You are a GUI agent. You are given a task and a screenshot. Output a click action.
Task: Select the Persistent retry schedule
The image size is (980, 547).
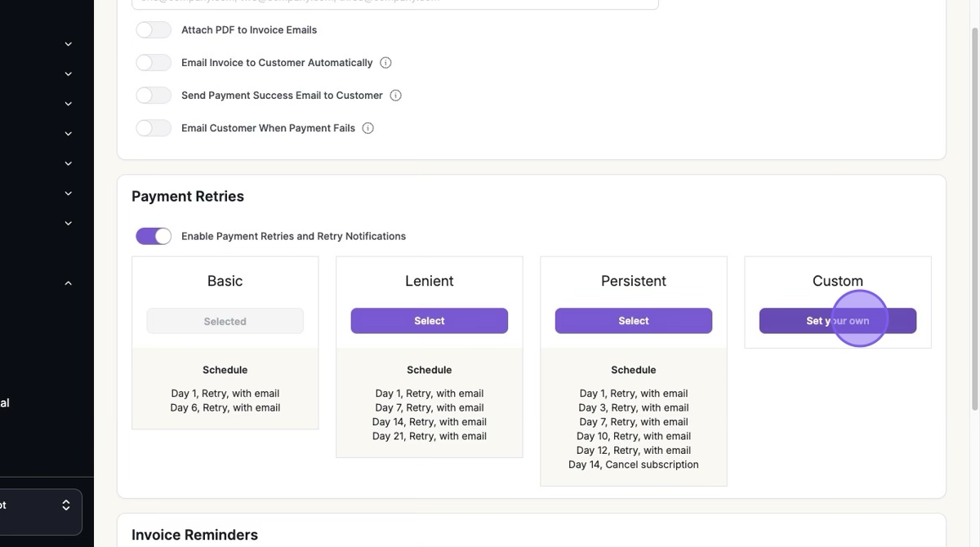coord(633,321)
